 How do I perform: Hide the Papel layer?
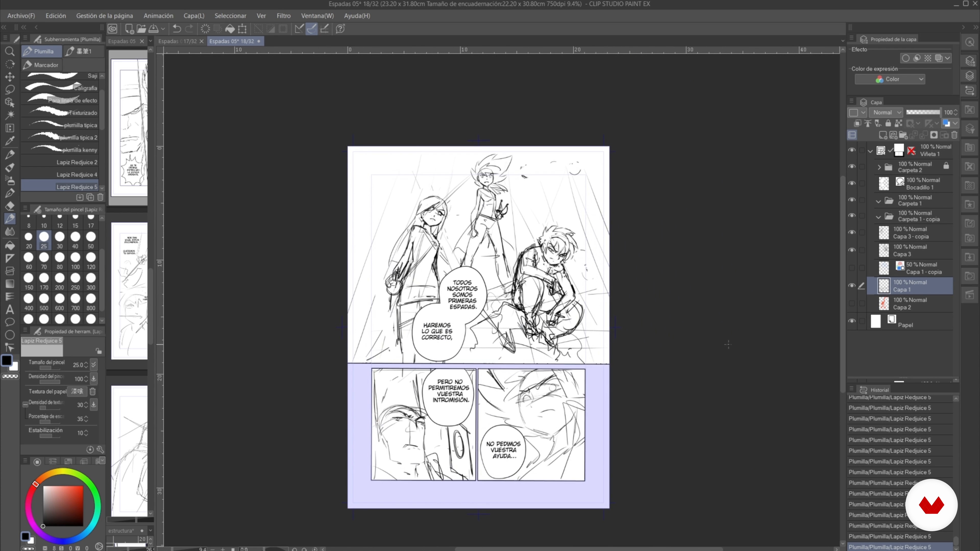(x=852, y=321)
